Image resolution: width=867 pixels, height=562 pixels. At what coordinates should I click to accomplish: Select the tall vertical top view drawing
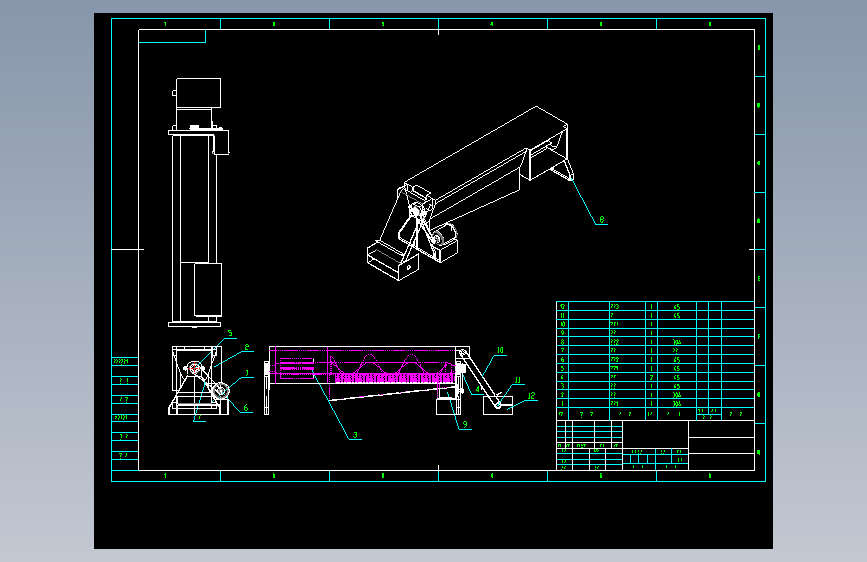click(x=198, y=202)
